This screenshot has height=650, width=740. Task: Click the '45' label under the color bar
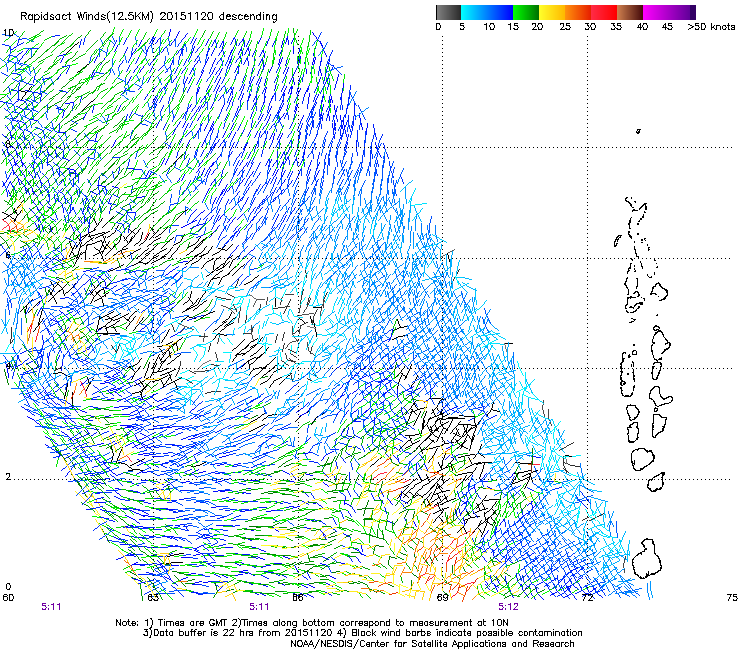click(x=667, y=27)
